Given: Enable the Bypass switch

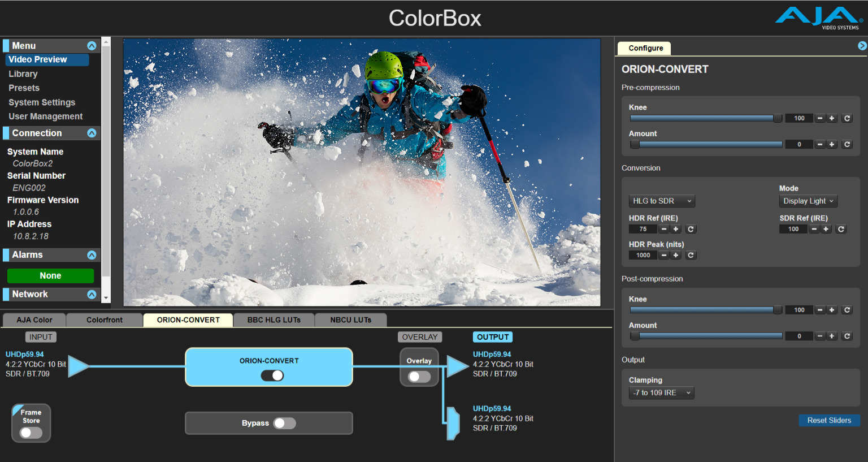Looking at the screenshot, I should point(284,424).
